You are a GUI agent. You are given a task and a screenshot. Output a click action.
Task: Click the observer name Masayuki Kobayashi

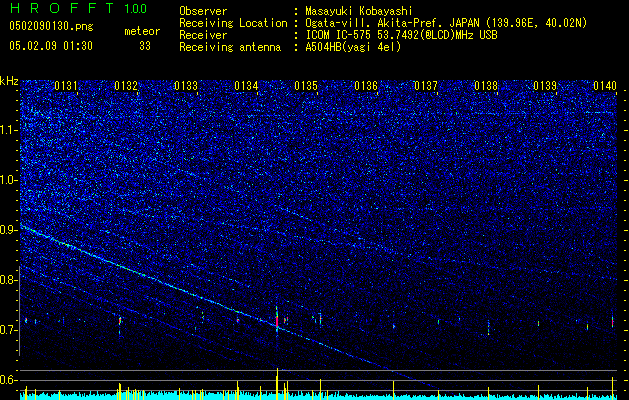[359, 11]
